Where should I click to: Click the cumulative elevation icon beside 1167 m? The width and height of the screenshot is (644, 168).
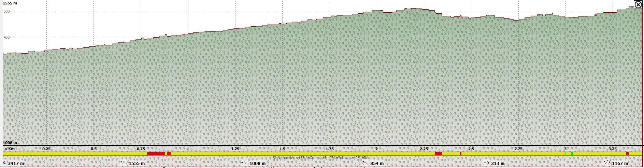click(607, 163)
